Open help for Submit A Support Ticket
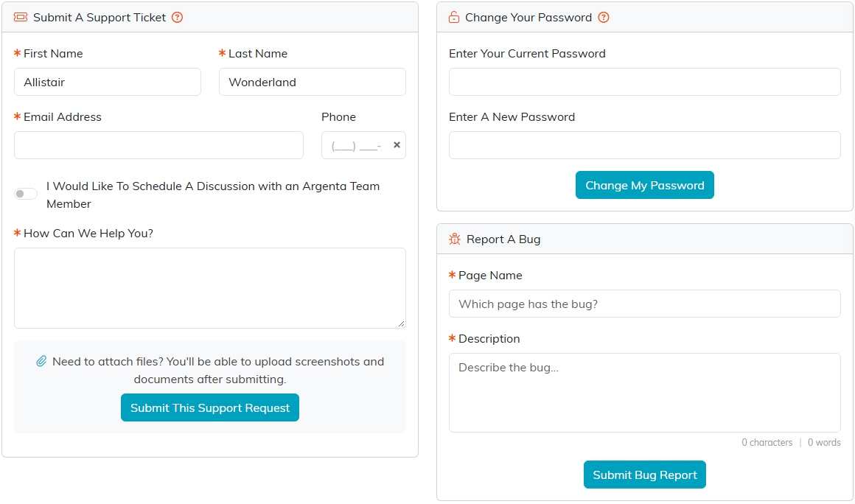This screenshot has width=855, height=504. tap(177, 18)
